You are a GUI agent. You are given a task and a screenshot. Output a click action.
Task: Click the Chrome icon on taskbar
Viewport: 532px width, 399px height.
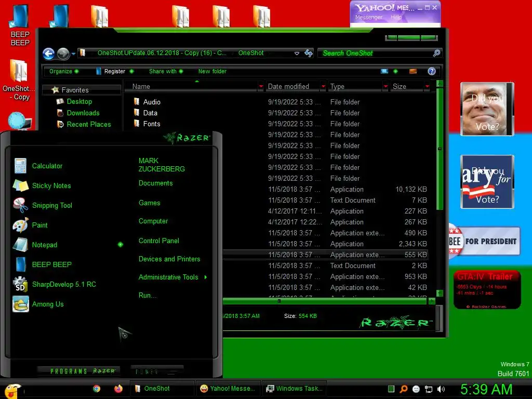pos(97,389)
